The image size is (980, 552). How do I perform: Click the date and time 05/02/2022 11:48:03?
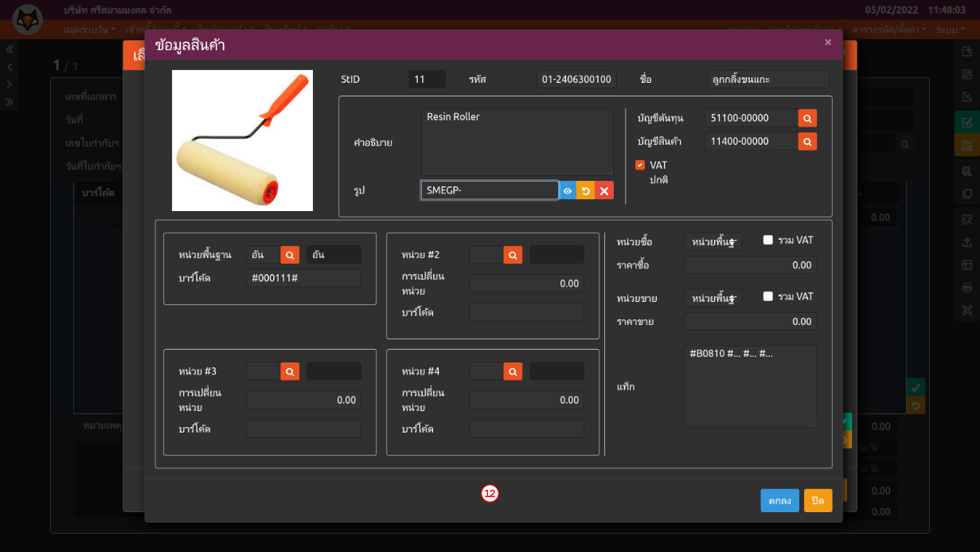click(915, 10)
